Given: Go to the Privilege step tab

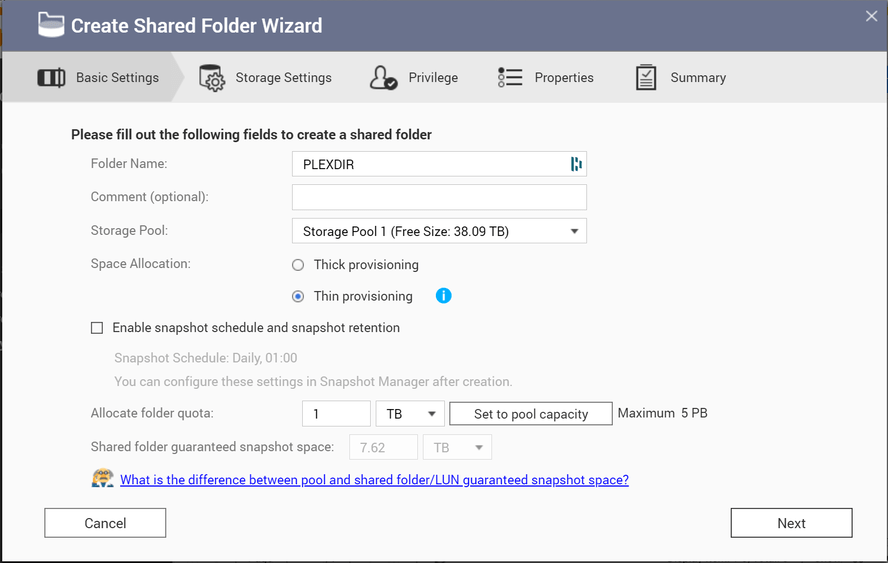Looking at the screenshot, I should (432, 78).
